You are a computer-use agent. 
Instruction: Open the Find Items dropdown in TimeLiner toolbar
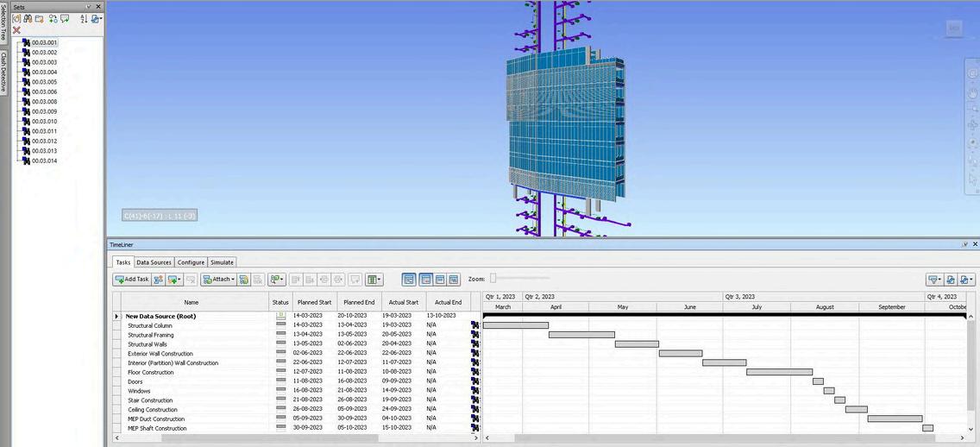coord(277,280)
